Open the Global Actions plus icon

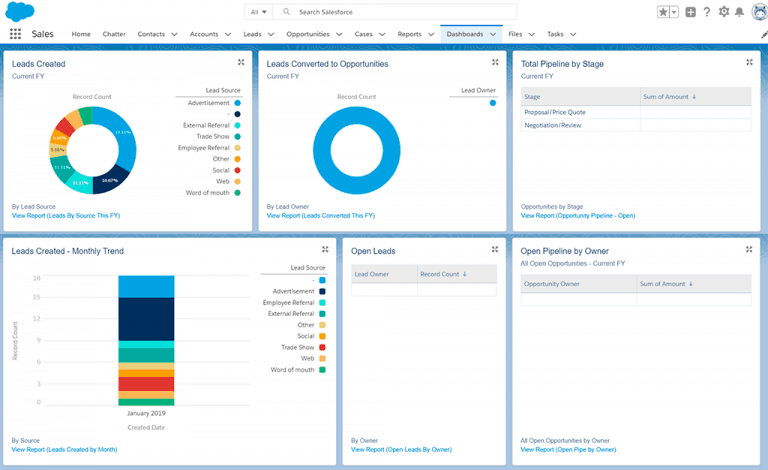click(691, 12)
